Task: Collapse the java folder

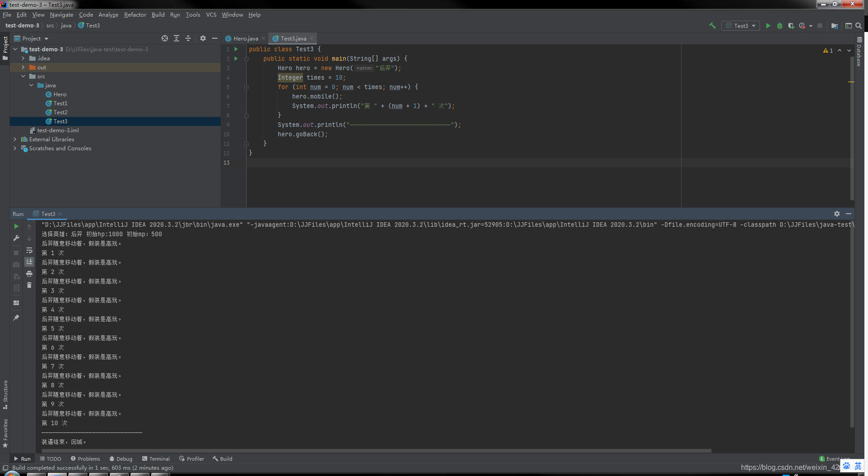Action: tap(32, 85)
